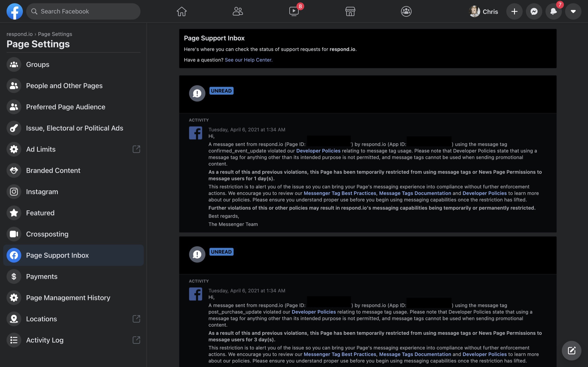The image size is (588, 367).
Task: Click the new message compose button
Action: point(571,350)
